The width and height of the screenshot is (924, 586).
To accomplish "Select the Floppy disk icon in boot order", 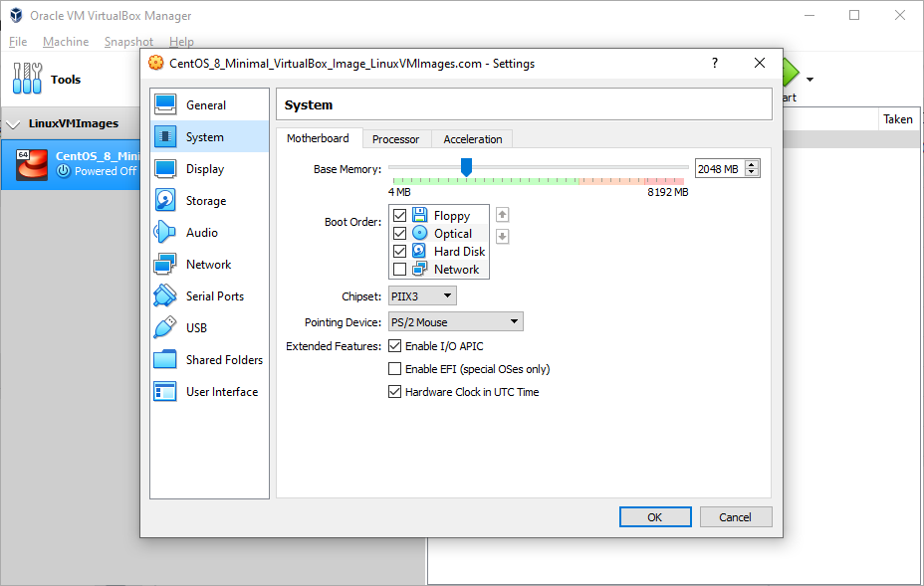I will point(419,215).
